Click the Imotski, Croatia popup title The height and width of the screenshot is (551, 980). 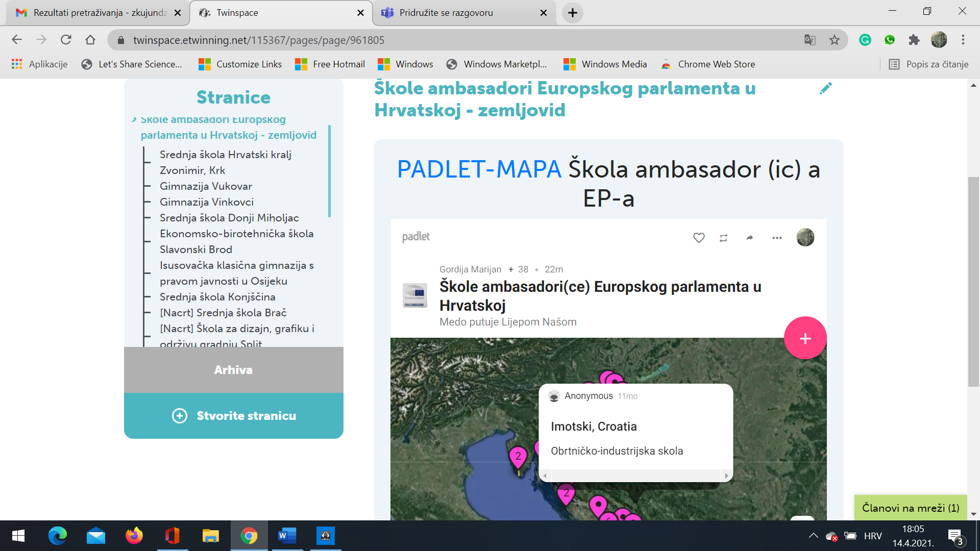click(x=594, y=427)
